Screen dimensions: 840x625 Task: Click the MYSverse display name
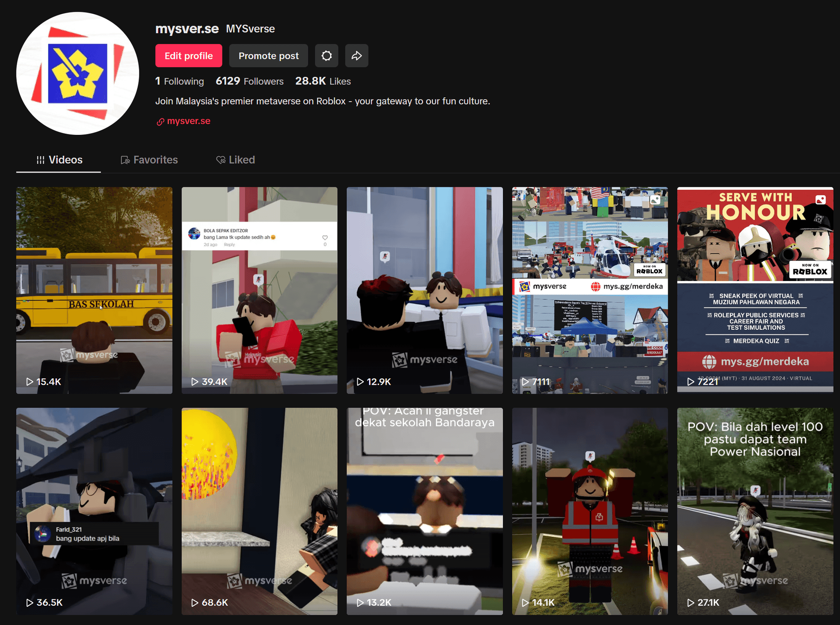(x=250, y=29)
